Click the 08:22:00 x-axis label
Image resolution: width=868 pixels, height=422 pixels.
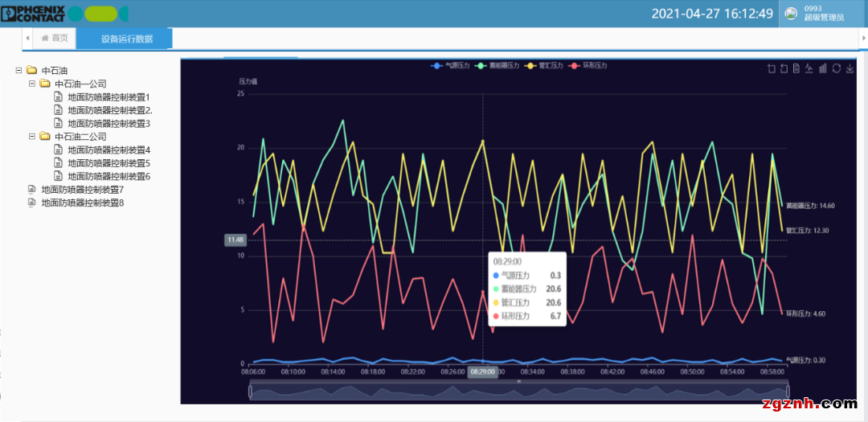pos(412,372)
